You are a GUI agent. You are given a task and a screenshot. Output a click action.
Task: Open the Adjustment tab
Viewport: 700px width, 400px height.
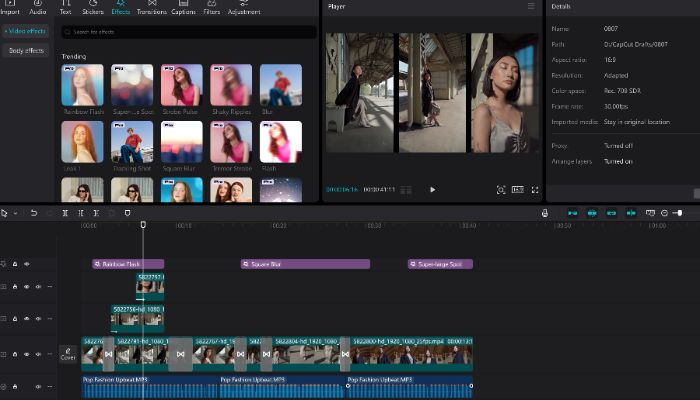tap(244, 8)
